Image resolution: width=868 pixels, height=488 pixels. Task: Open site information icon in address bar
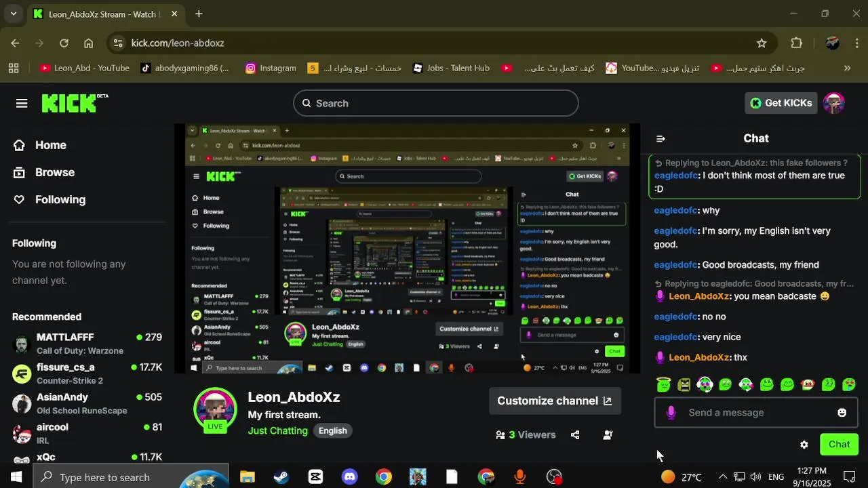(x=118, y=43)
